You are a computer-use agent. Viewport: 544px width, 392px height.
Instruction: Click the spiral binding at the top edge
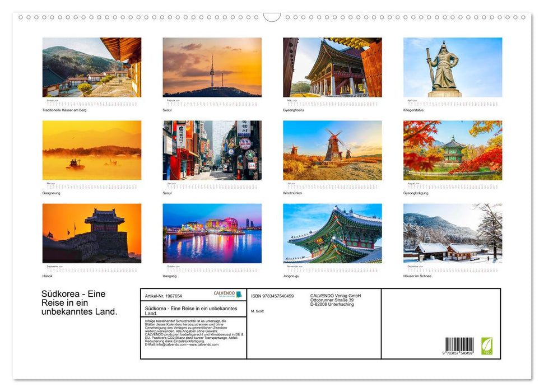pyautogui.click(x=272, y=17)
